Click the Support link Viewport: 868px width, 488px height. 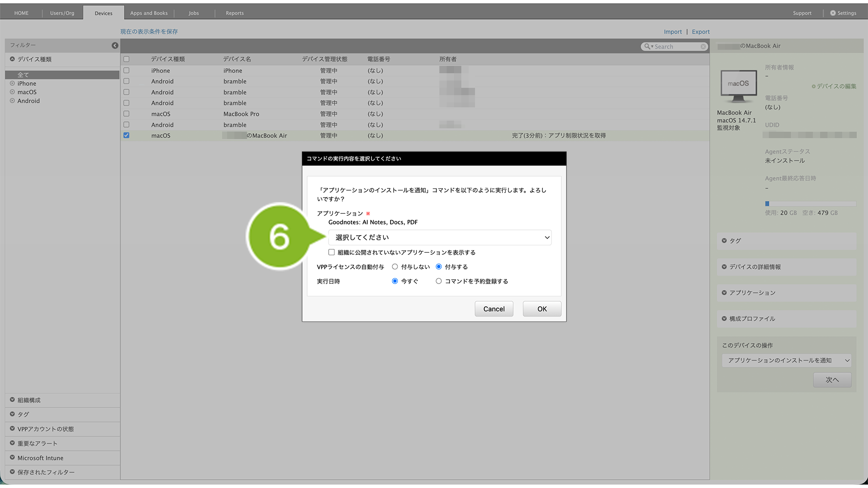[802, 13]
